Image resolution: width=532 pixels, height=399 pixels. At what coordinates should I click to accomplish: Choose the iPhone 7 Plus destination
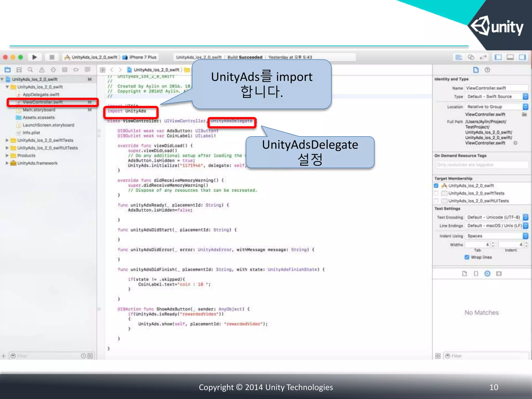pyautogui.click(x=140, y=57)
